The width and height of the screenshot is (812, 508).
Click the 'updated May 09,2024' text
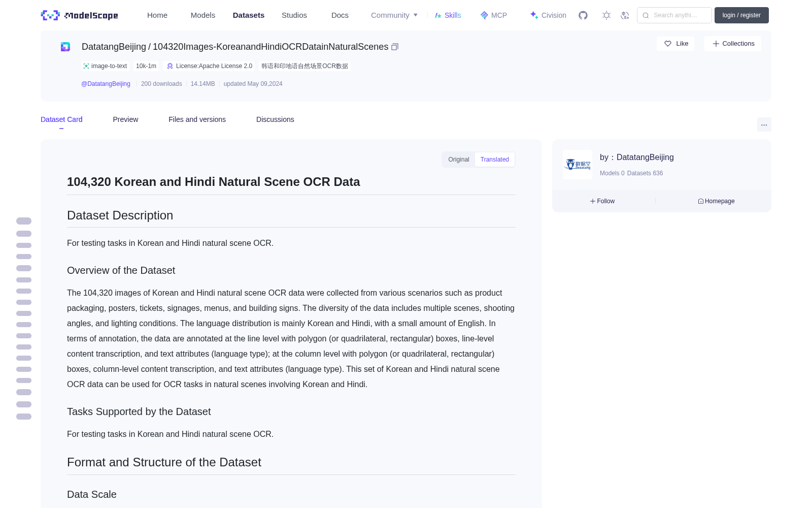(253, 84)
